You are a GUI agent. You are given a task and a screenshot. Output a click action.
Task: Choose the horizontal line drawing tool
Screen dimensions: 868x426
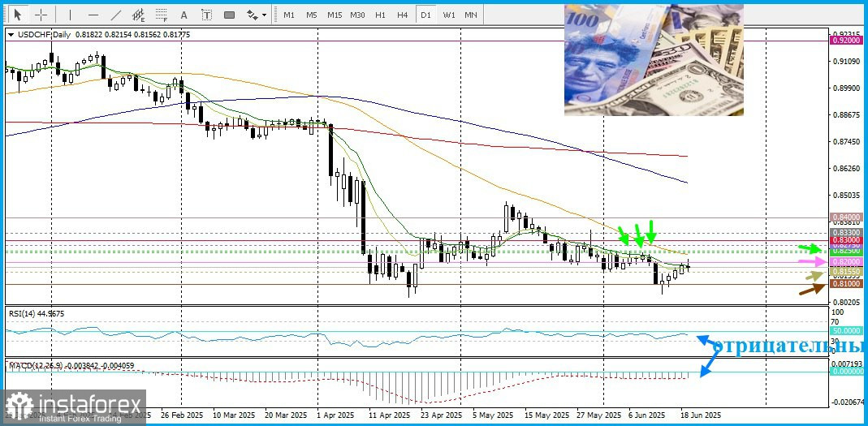click(x=93, y=15)
